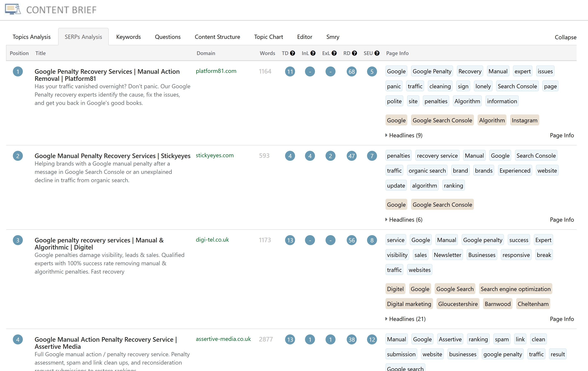Click the TD help question mark icon
The height and width of the screenshot is (371, 588).
point(293,53)
